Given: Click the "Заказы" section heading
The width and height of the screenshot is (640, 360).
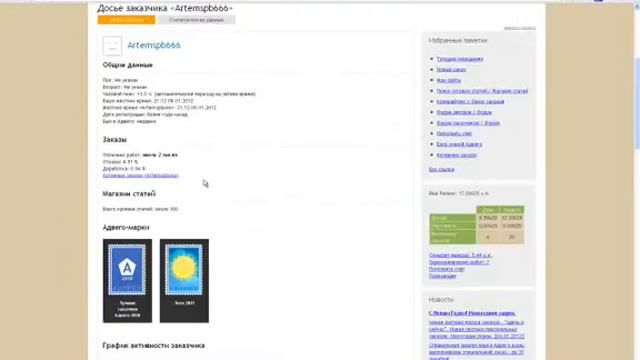Looking at the screenshot, I should point(115,140).
